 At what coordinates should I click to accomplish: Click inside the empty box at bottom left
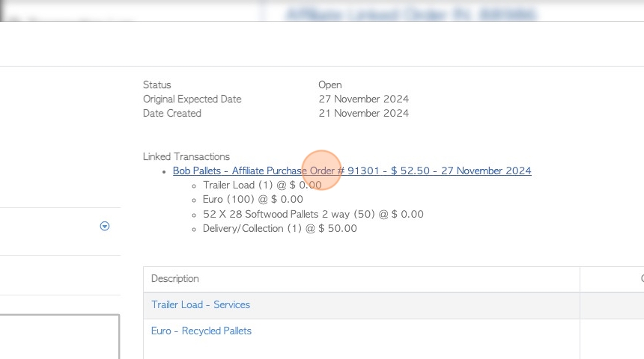(60, 337)
